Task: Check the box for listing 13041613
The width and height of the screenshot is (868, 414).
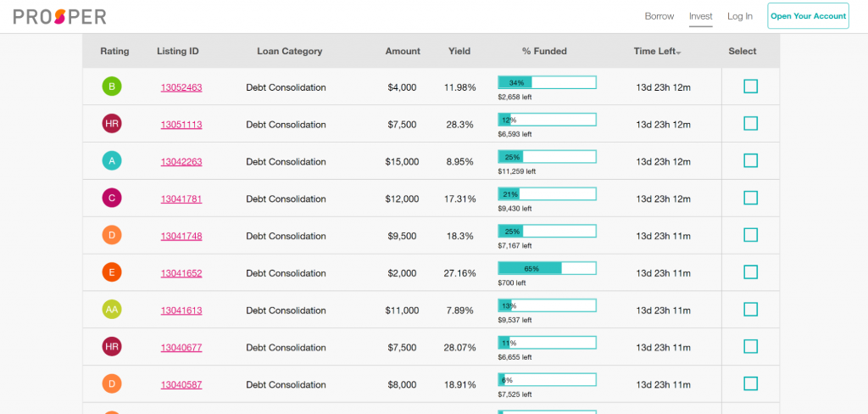Action: (x=751, y=310)
